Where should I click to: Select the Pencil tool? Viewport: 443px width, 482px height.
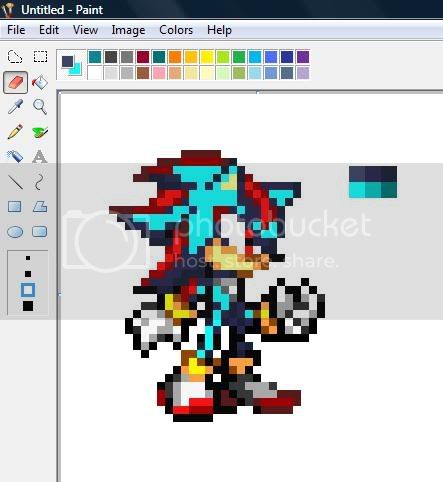[15, 132]
